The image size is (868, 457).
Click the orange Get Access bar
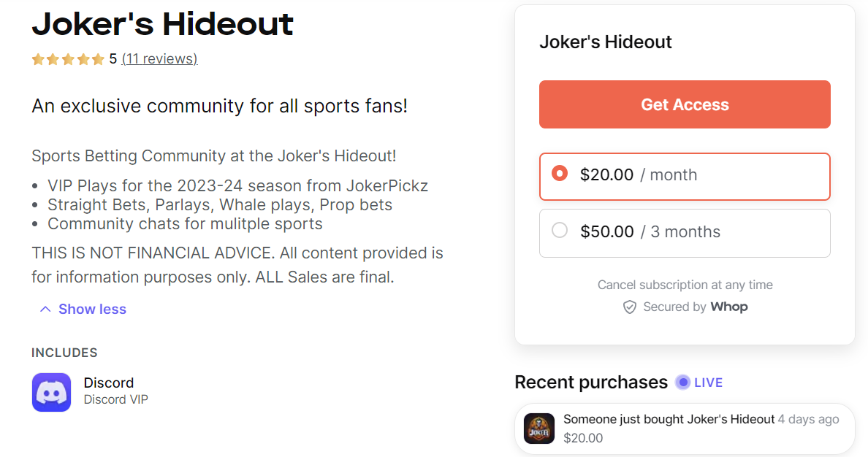point(685,104)
